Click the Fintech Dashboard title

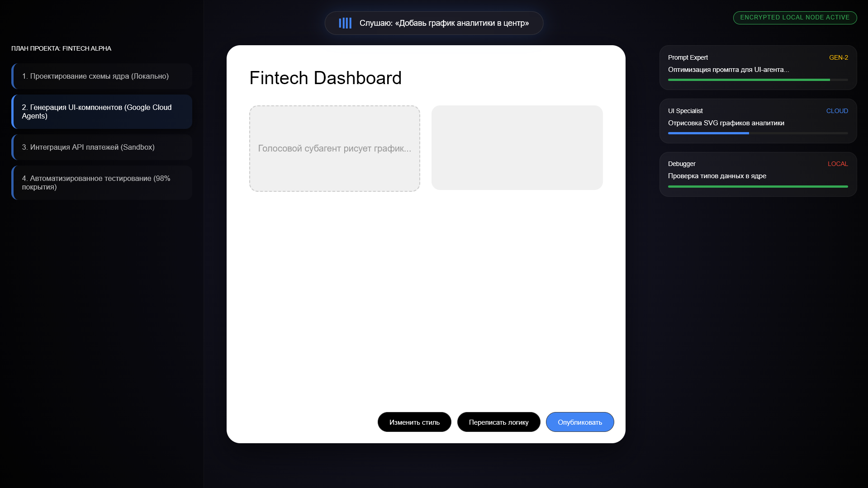325,78
